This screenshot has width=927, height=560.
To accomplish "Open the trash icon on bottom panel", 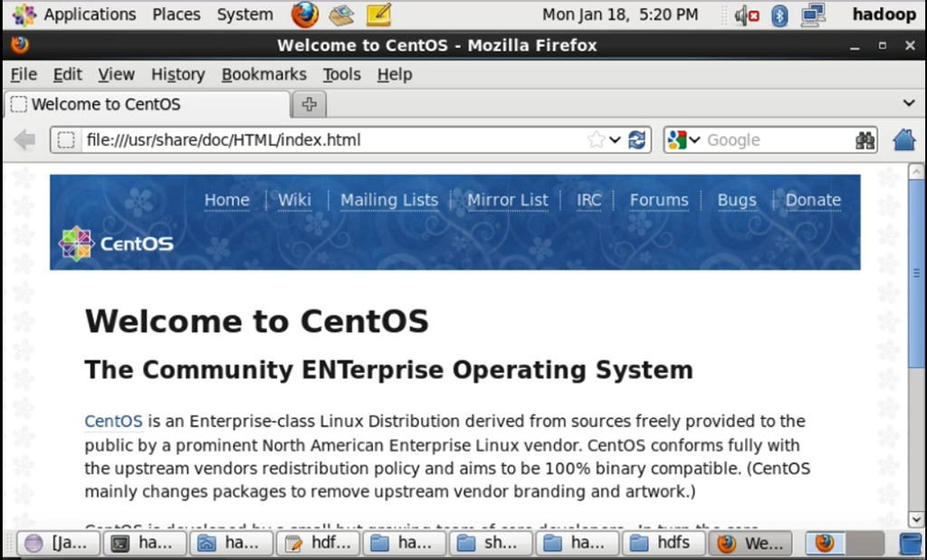I will pos(910,543).
